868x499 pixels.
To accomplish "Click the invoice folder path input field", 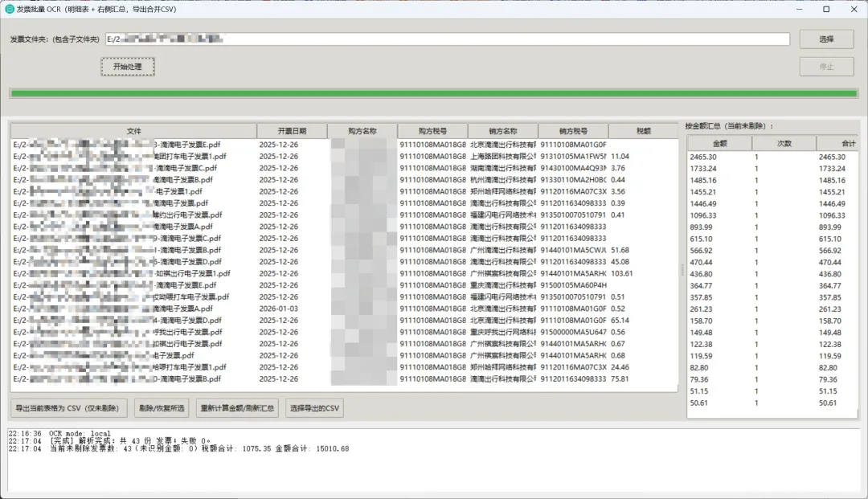I will (x=448, y=39).
